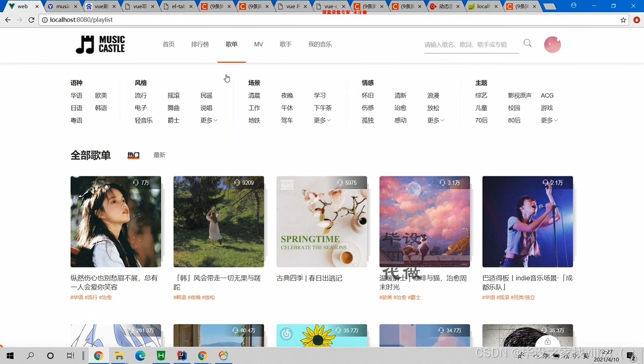This screenshot has width=644, height=364.
Task: Expand 更多 under 风格 category
Action: (208, 120)
